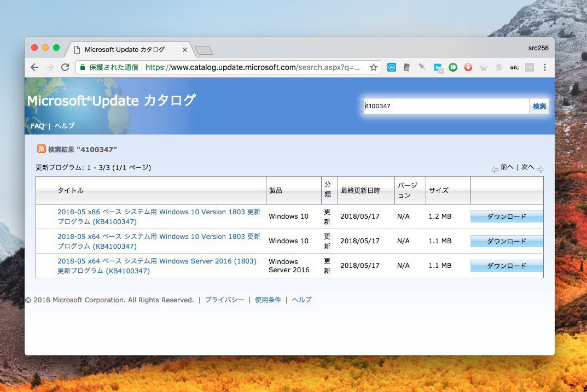This screenshot has width=587, height=392.
Task: Click the gray star extension icon
Action: tap(484, 67)
